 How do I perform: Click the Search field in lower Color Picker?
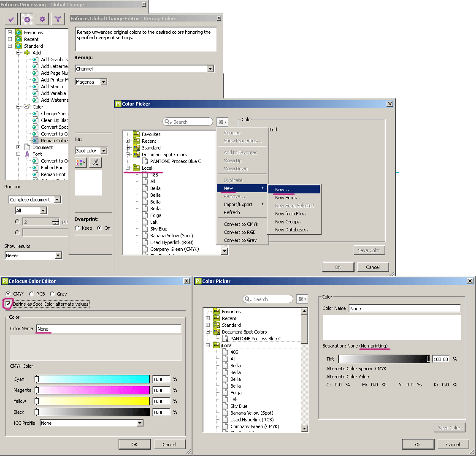pos(268,299)
